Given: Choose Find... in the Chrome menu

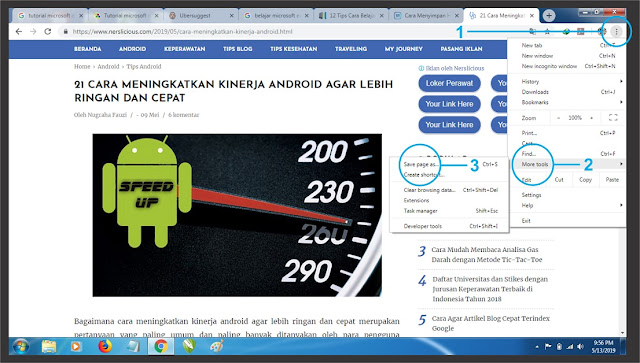Looking at the screenshot, I should [x=567, y=154].
